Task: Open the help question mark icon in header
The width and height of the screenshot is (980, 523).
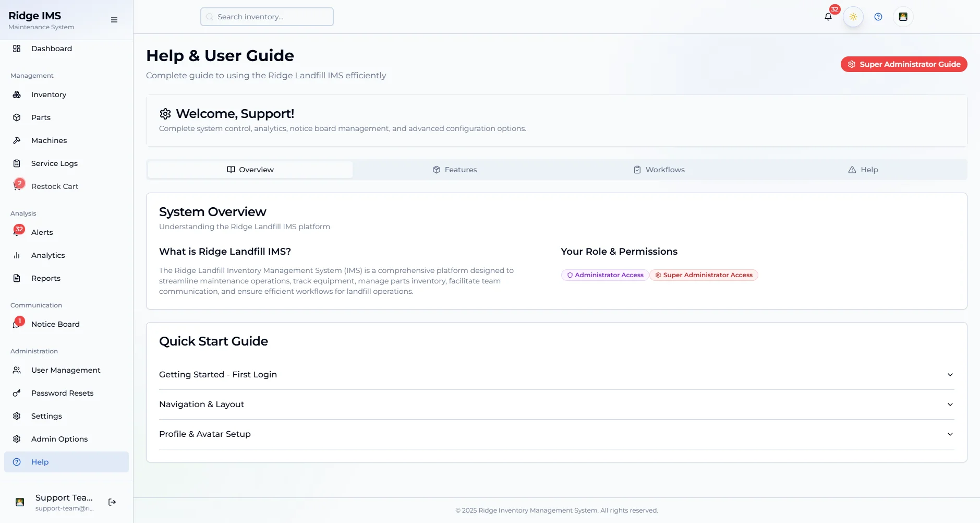Action: tap(878, 17)
